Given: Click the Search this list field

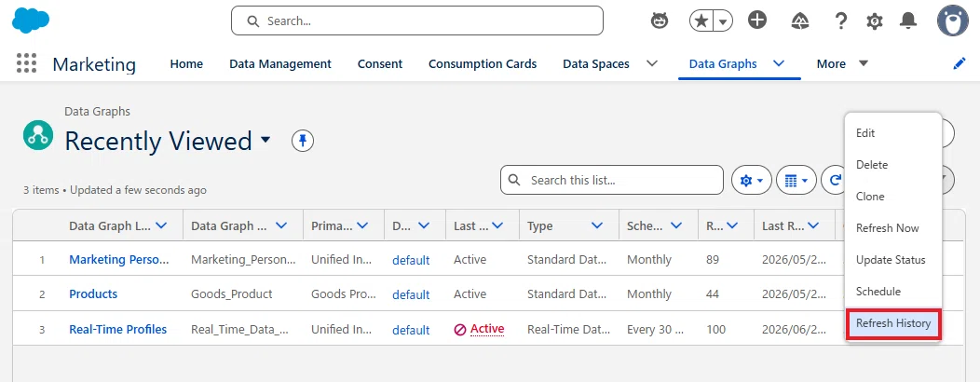Looking at the screenshot, I should pos(612,180).
